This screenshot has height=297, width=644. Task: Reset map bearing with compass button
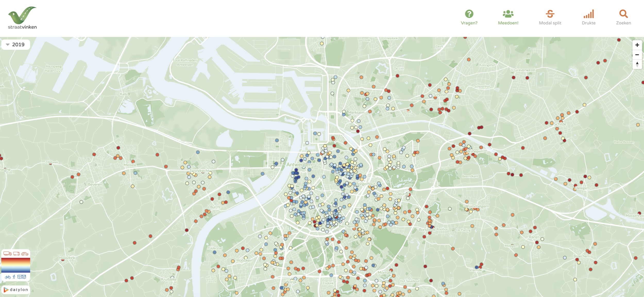point(637,64)
